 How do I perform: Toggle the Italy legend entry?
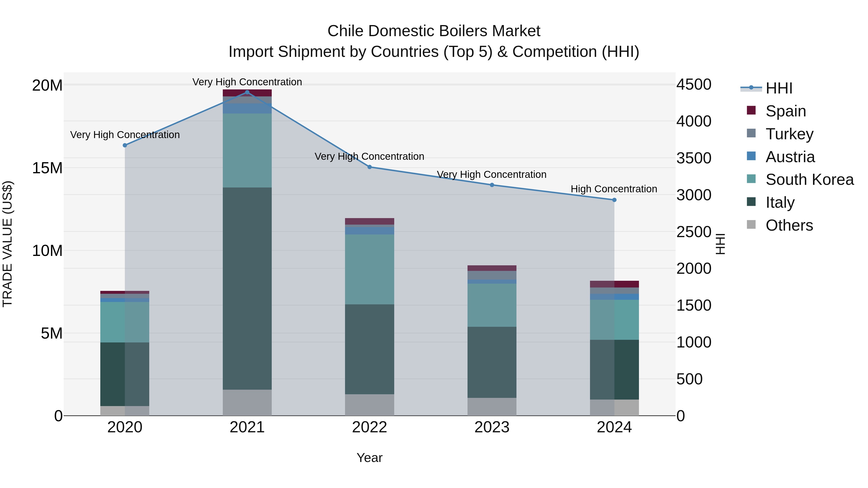coord(771,202)
